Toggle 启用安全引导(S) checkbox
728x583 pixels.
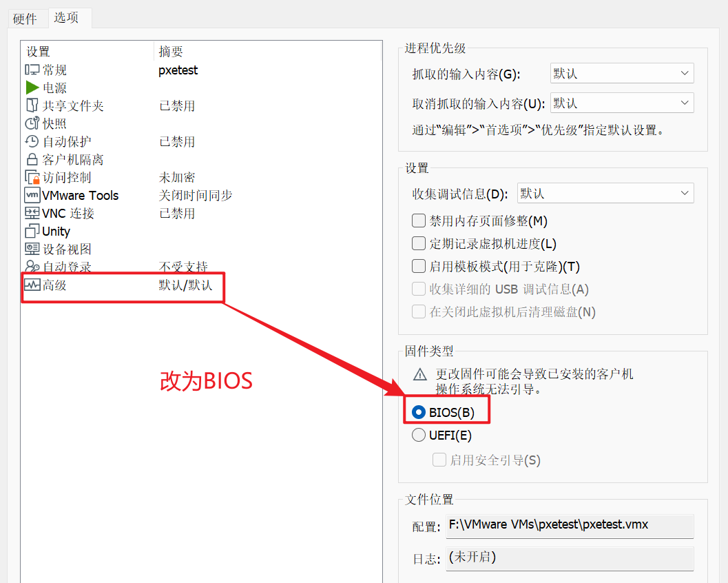(439, 460)
